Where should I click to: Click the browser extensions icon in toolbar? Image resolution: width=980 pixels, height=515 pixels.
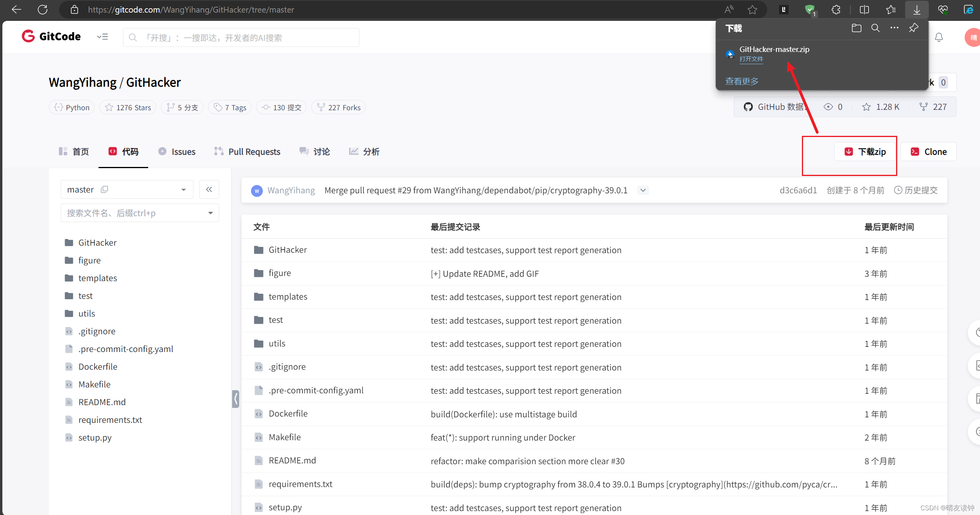836,10
